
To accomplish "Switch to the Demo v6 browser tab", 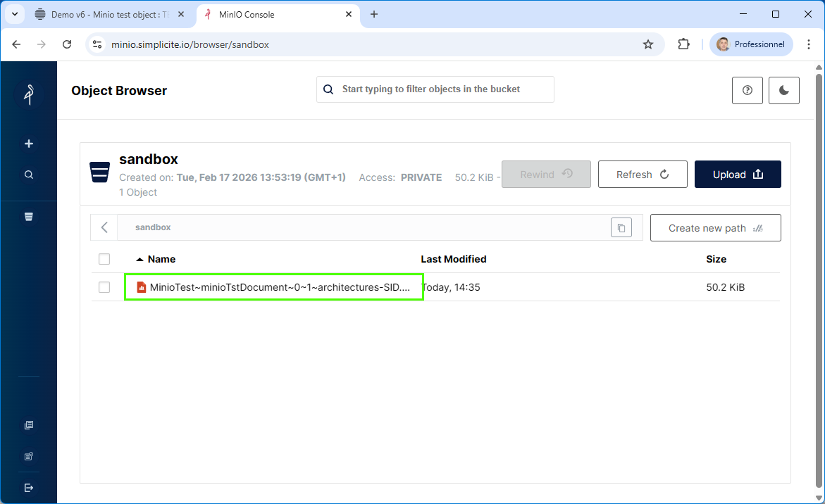I will tap(106, 14).
